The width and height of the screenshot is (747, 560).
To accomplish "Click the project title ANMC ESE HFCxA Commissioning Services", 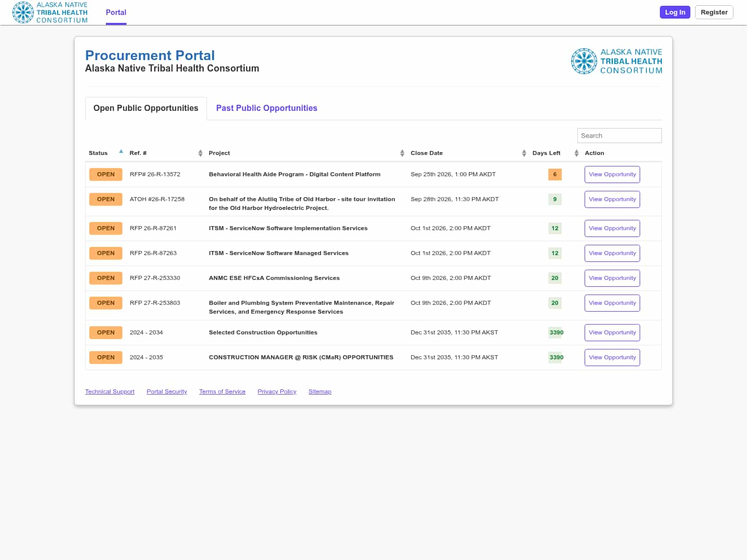I will [x=274, y=278].
